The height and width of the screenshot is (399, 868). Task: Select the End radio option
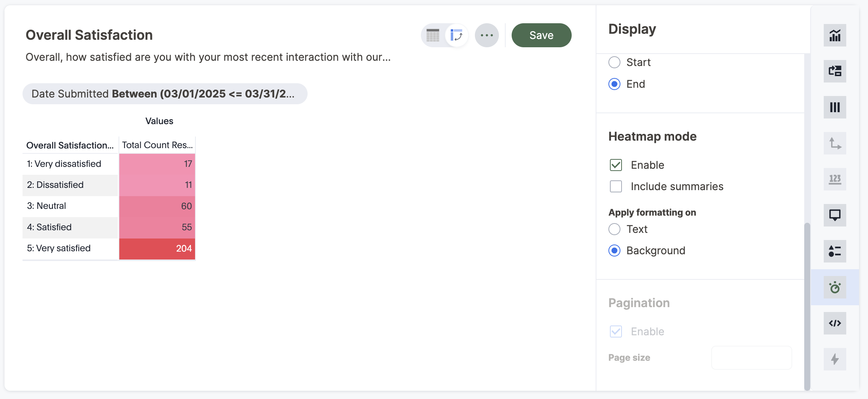(614, 84)
